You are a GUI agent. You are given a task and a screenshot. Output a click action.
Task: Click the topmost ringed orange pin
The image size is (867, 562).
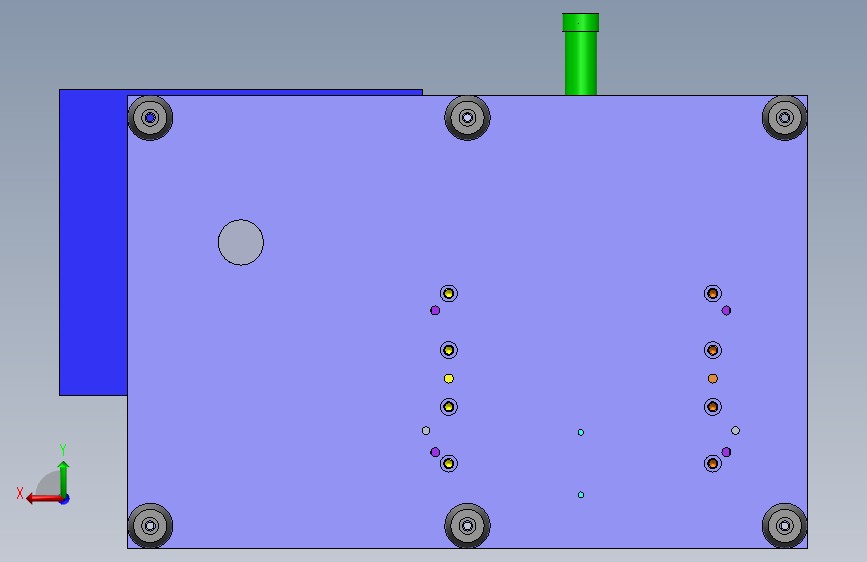click(x=713, y=293)
